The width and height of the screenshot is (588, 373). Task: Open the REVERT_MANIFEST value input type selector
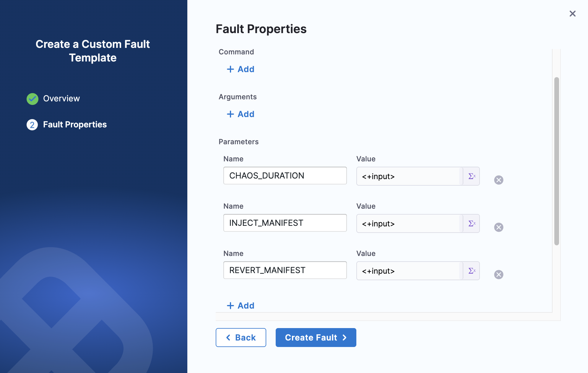tap(471, 271)
